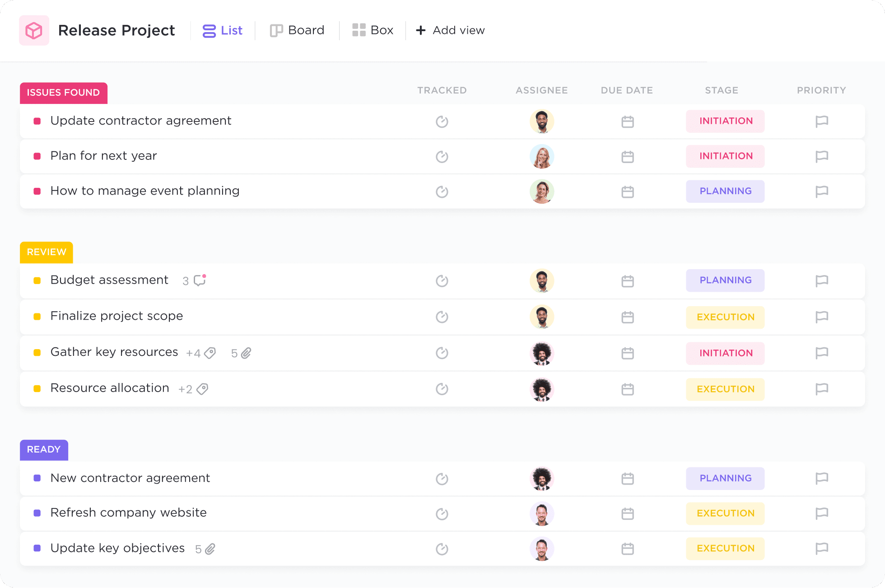
Task: Click the Box view icon
Action: (358, 30)
